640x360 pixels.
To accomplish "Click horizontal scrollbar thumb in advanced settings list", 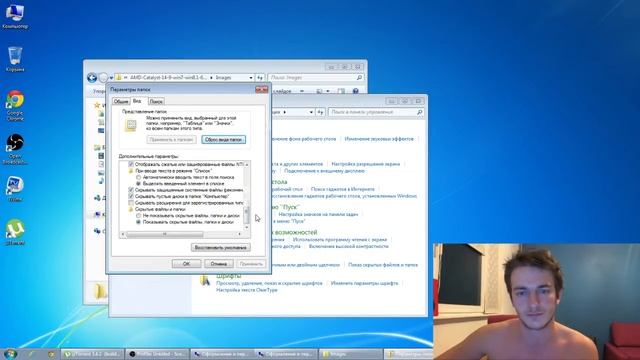I will [164, 234].
